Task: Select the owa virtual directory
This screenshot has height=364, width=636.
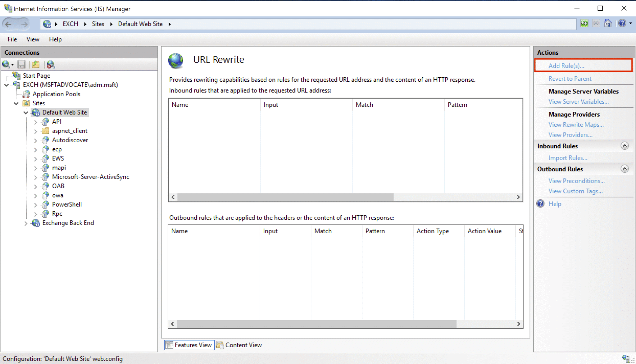Action: [58, 195]
